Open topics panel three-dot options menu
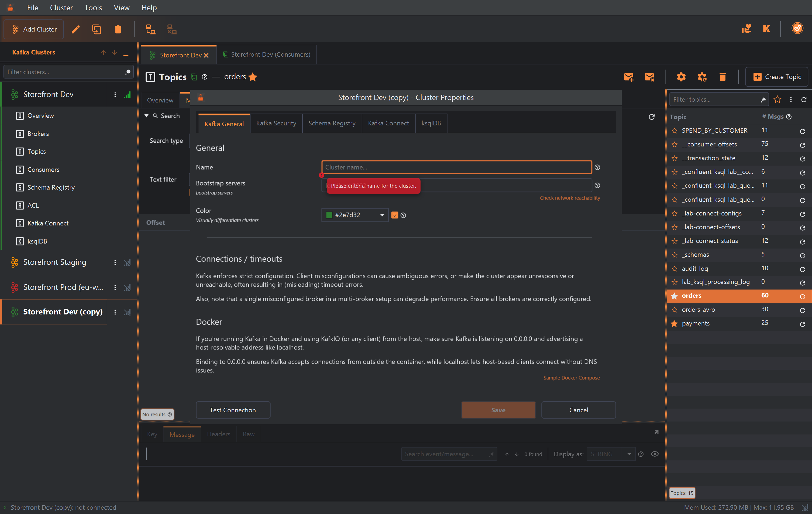This screenshot has width=812, height=514. point(791,100)
